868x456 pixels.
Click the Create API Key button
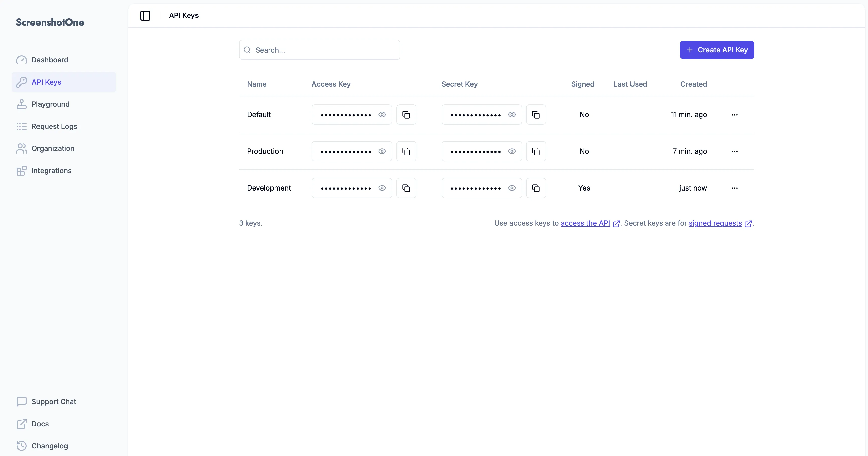(x=717, y=50)
